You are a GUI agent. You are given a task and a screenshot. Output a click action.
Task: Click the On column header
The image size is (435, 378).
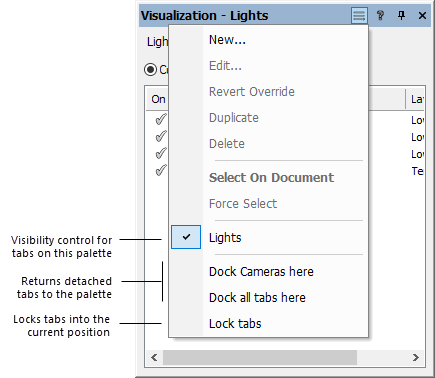tap(158, 99)
